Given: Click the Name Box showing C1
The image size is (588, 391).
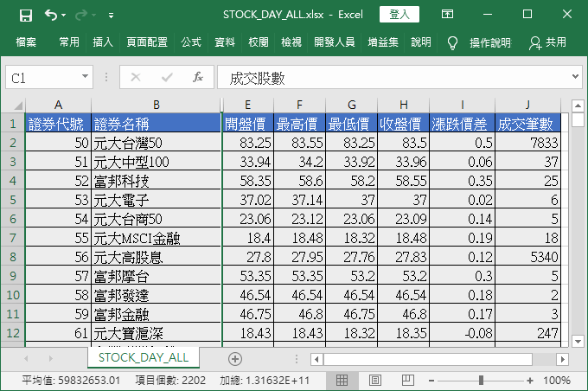Looking at the screenshot, I should tap(42, 77).
